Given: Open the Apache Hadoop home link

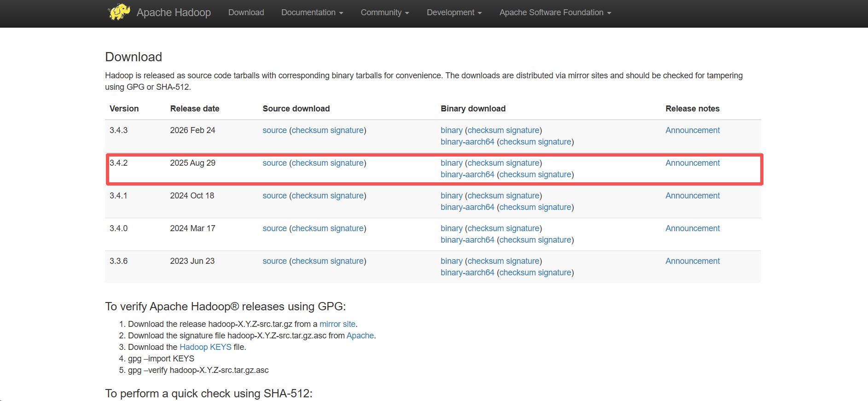Looking at the screenshot, I should (174, 12).
